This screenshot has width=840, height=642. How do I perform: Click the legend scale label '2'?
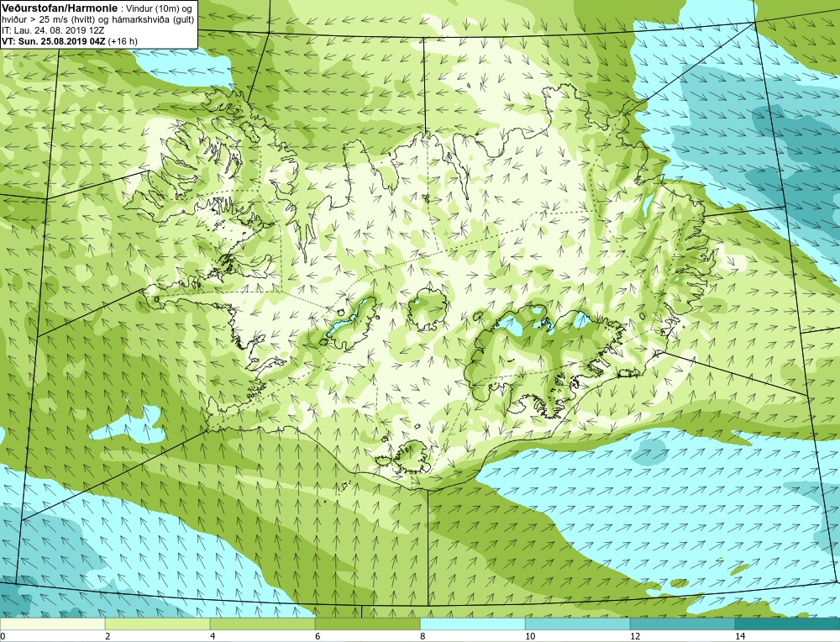(x=108, y=636)
